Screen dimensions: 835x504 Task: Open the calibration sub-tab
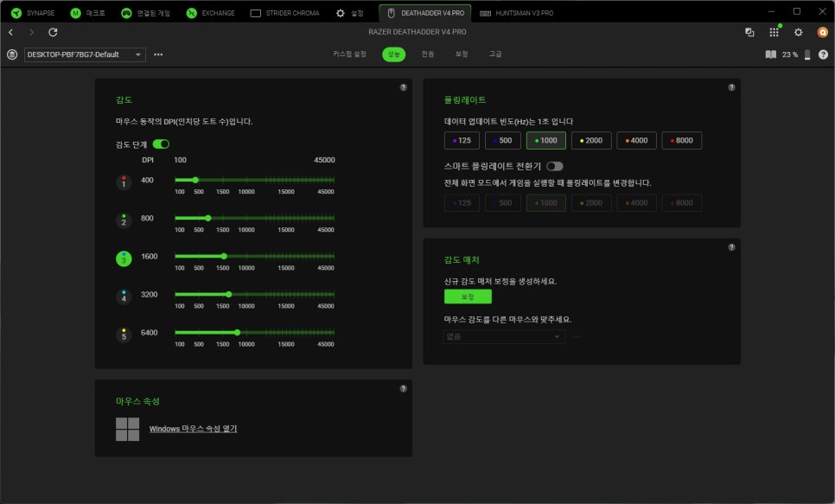point(462,54)
